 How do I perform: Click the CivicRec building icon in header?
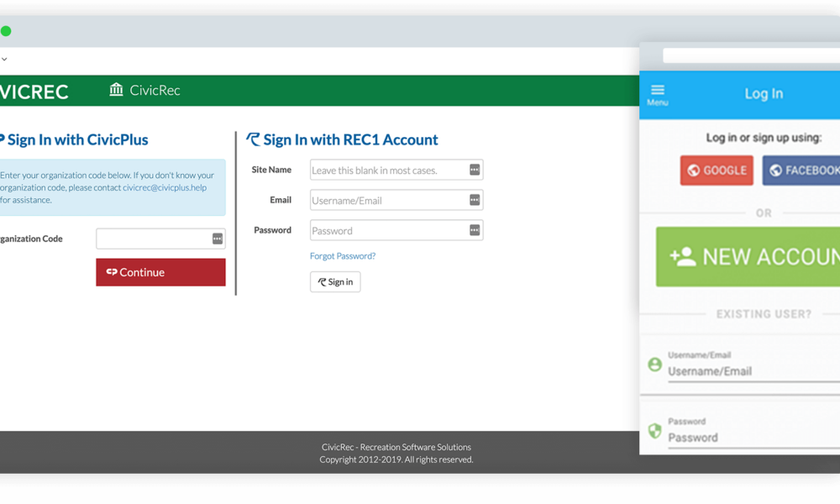[116, 89]
